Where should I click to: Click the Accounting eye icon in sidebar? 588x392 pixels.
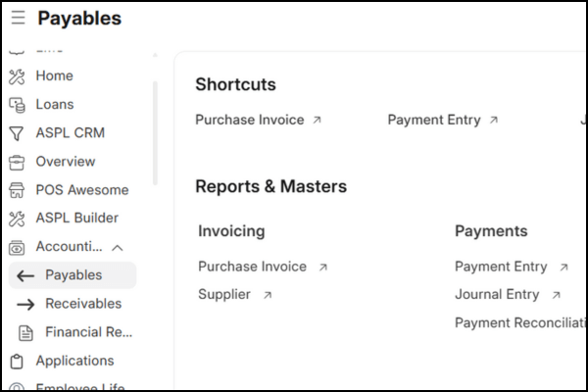pos(17,248)
